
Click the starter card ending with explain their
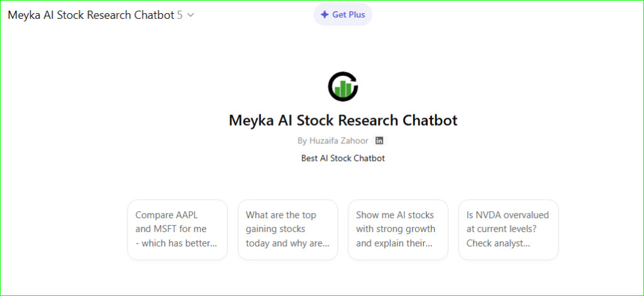coord(398,229)
